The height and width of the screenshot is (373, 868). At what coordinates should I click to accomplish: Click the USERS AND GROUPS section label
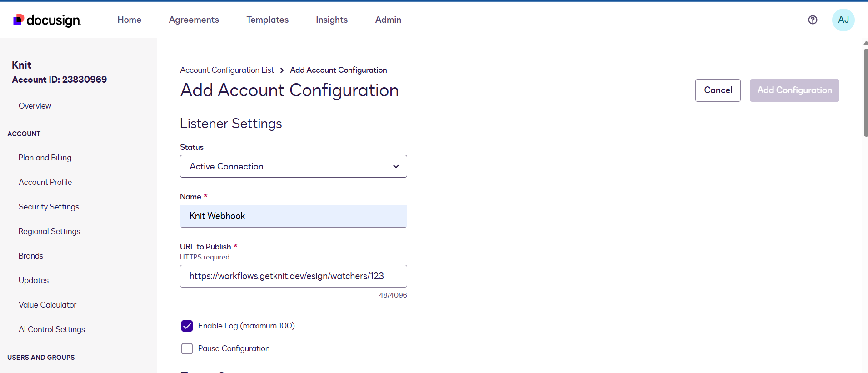click(x=41, y=358)
